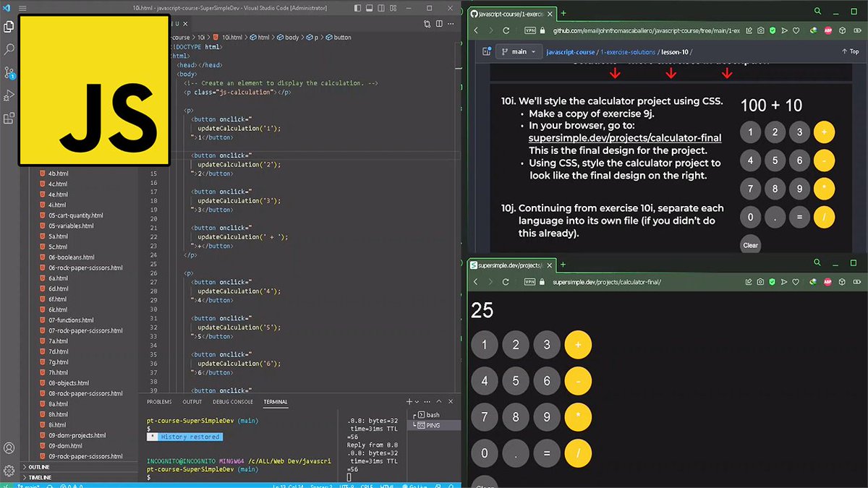Open the 1-exercise-solutions breadcrumb link
This screenshot has height=488, width=868.
(x=628, y=52)
